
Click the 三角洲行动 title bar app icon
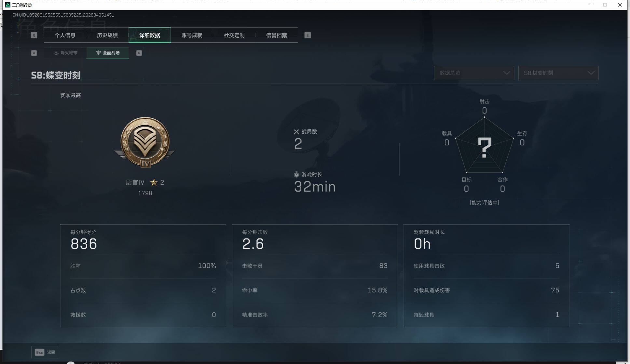click(x=8, y=5)
